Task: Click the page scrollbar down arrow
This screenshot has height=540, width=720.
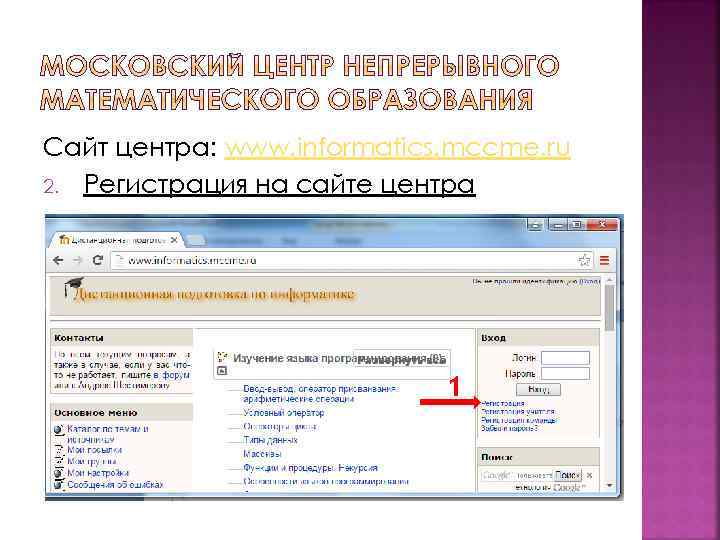Action: [609, 485]
